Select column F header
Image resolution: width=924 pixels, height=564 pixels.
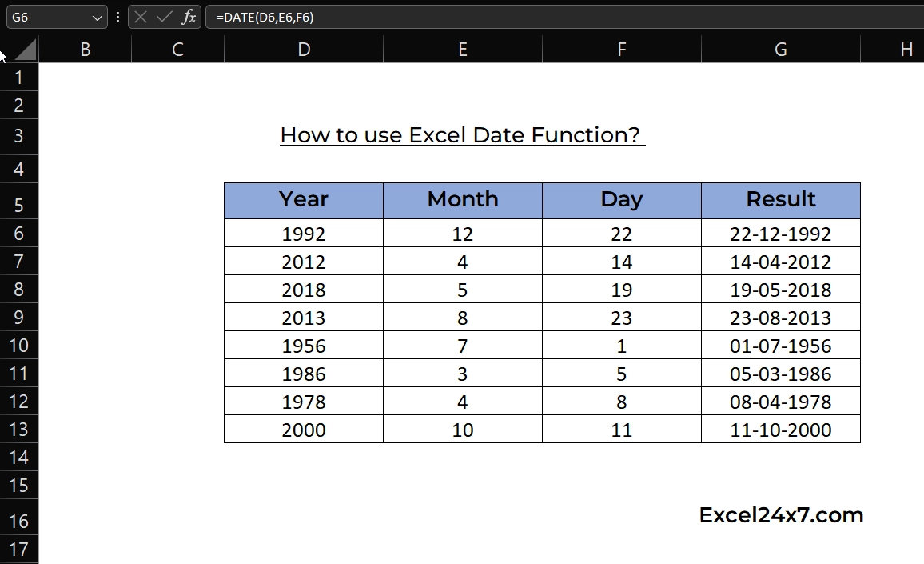(622, 50)
